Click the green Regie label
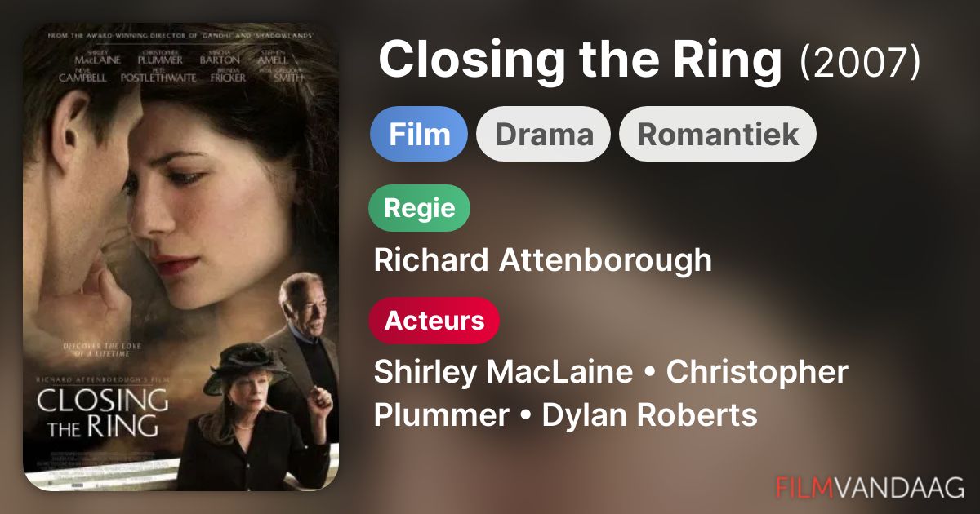The height and width of the screenshot is (514, 980). 420,208
